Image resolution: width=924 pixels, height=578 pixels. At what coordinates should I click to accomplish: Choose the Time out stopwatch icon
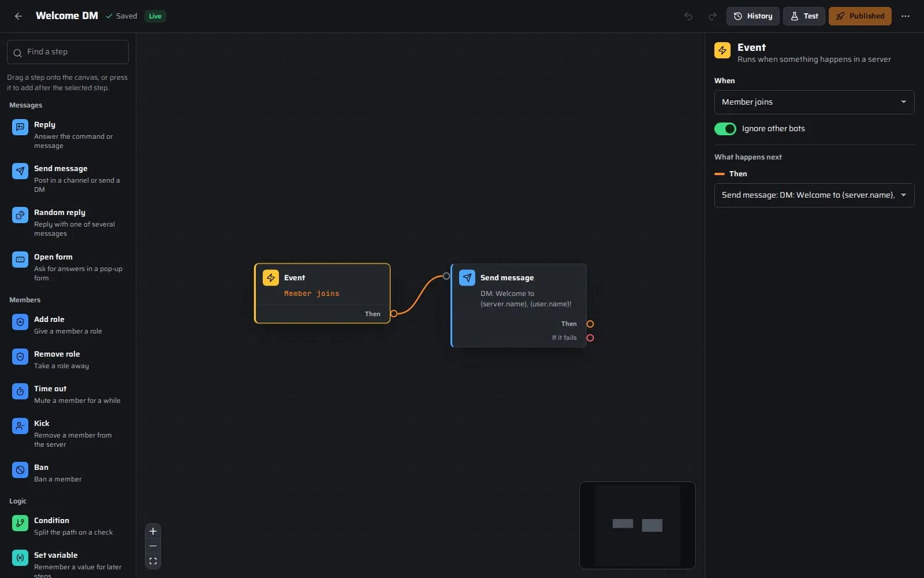pyautogui.click(x=20, y=391)
